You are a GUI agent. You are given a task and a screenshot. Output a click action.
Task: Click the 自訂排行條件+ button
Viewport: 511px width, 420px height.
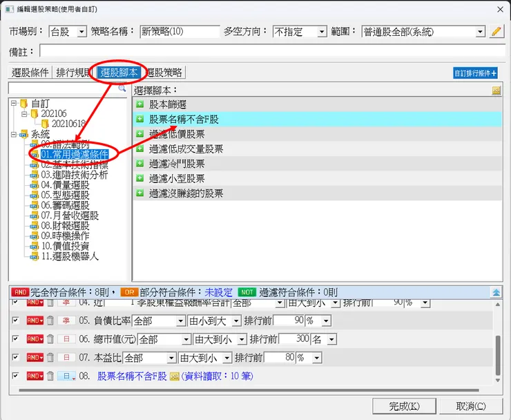point(476,73)
